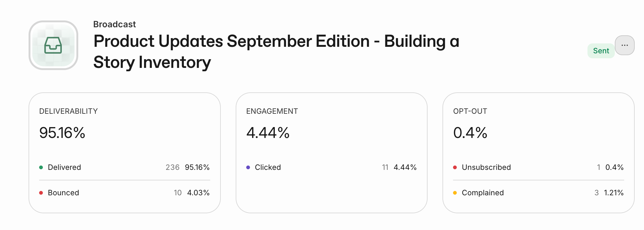Click the Product Updates September Edition title
The width and height of the screenshot is (644, 230).
276,51
